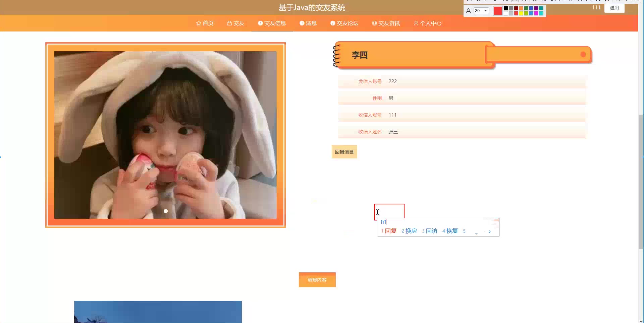Click the site title 基于Java的交友系统
Screen dimensions: 644x323
tap(312, 7)
